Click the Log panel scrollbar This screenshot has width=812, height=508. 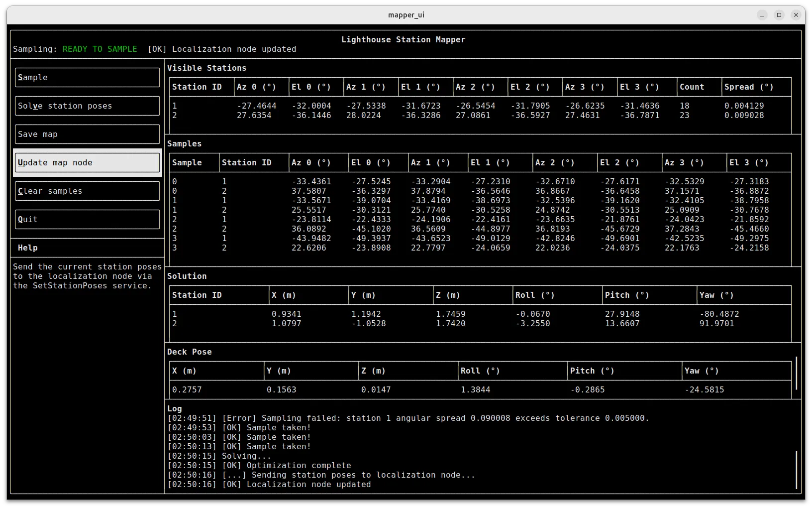point(797,470)
